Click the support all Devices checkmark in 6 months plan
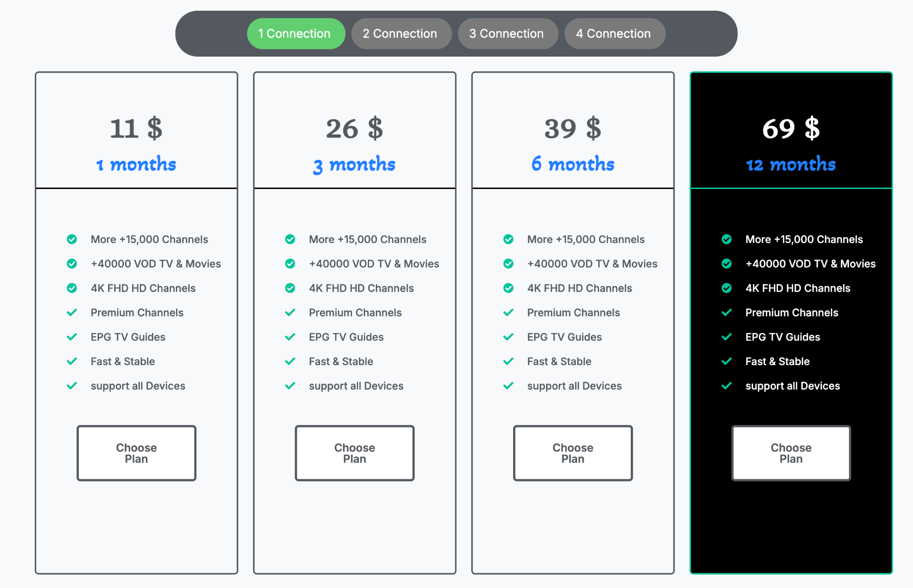This screenshot has width=913, height=588. [x=508, y=386]
